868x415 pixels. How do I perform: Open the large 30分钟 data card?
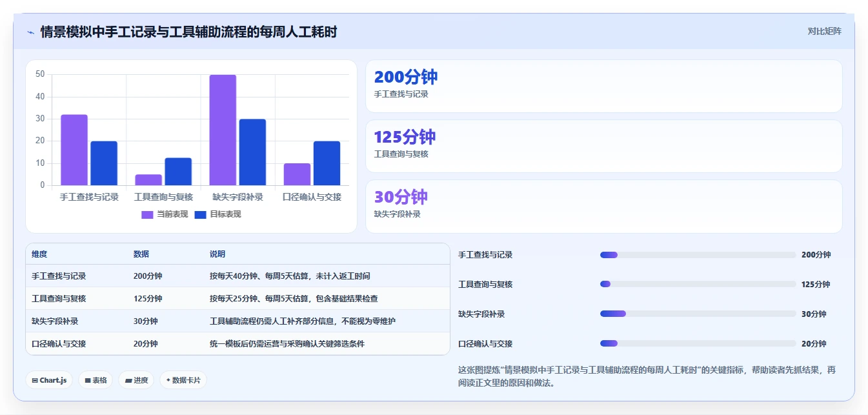603,206
